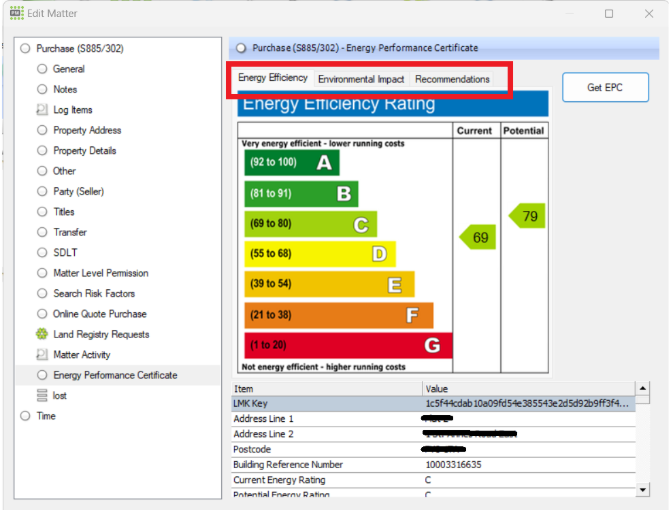Click the SDLT circle icon
The height and width of the screenshot is (510, 669).
tap(42, 253)
